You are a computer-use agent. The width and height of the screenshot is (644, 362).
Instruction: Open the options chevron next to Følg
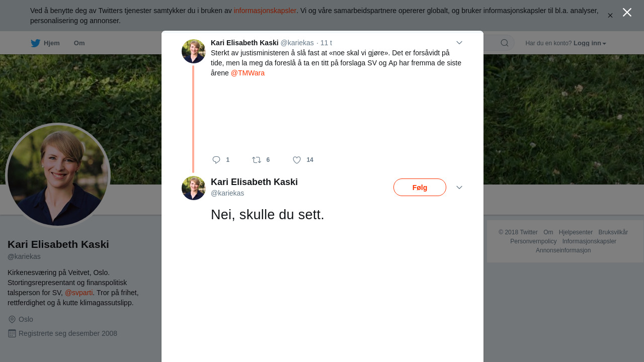click(x=459, y=188)
